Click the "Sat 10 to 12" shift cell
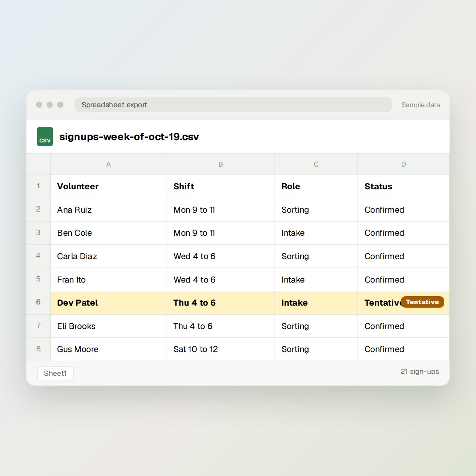This screenshot has width=476, height=476. click(221, 349)
